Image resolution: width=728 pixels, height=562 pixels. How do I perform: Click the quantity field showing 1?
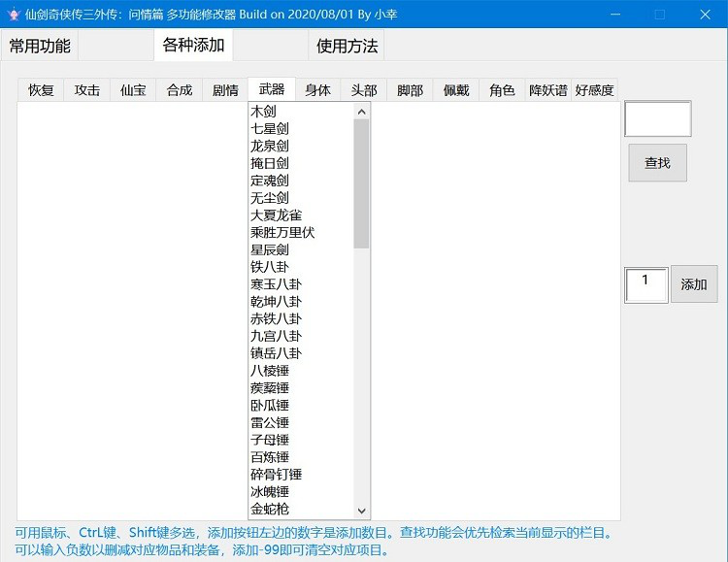[645, 284]
